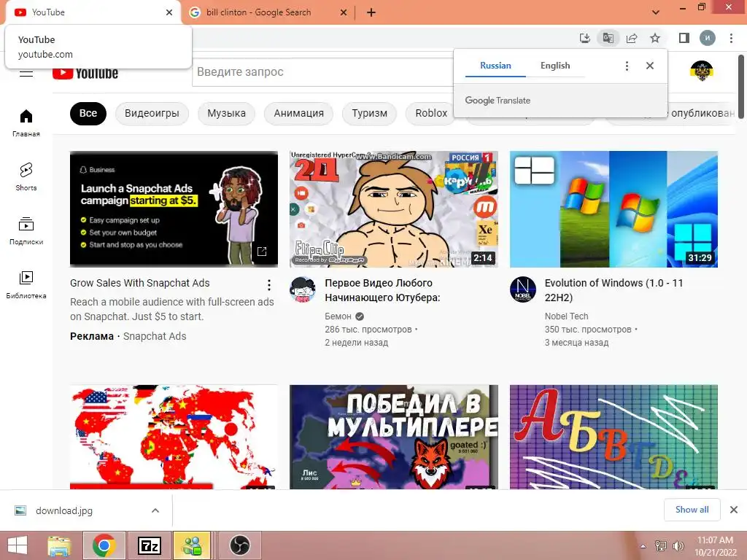Open the tab search dropdown arrow

656,12
